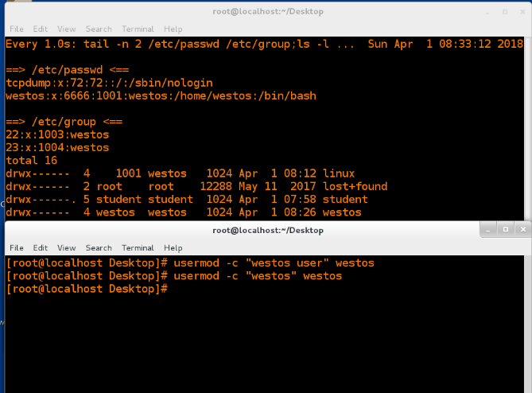Click the tcpdump:x:72:72 passwd entry

(x=109, y=84)
